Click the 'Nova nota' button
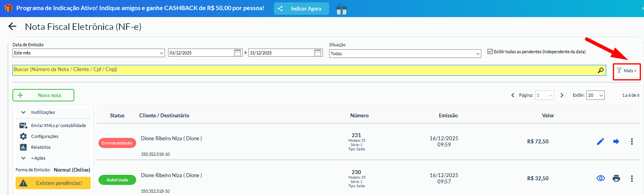 [43, 95]
